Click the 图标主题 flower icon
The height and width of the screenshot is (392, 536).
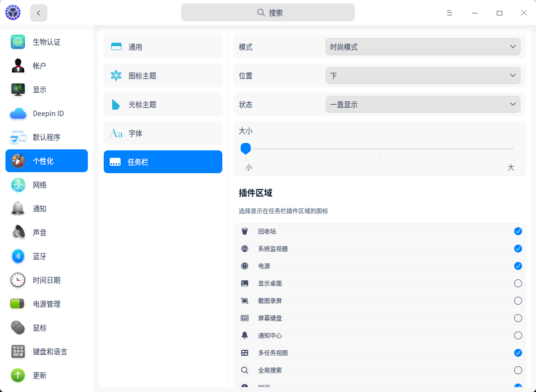116,76
